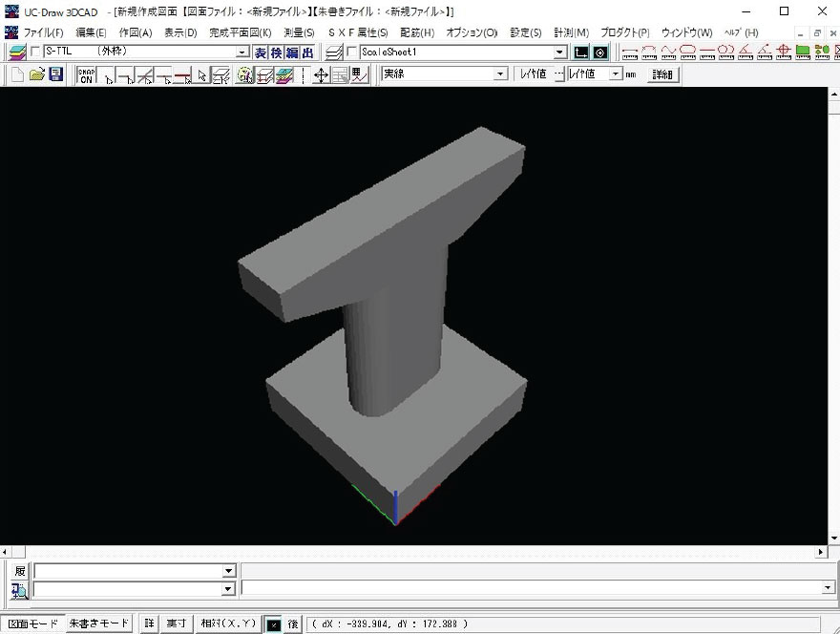This screenshot has height=634, width=840.
Task: Click the red line snap tool icon
Action: (x=182, y=75)
